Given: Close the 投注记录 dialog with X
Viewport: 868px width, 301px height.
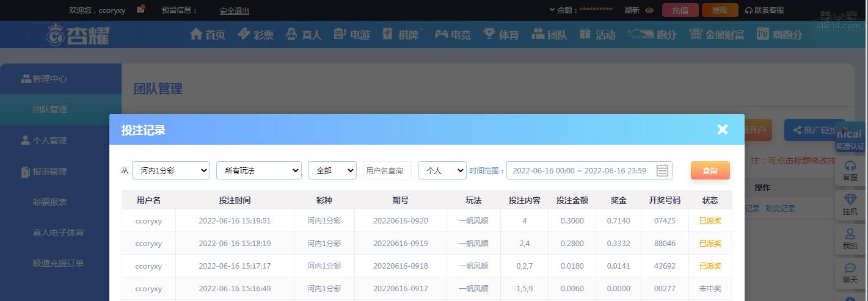Looking at the screenshot, I should [x=722, y=129].
